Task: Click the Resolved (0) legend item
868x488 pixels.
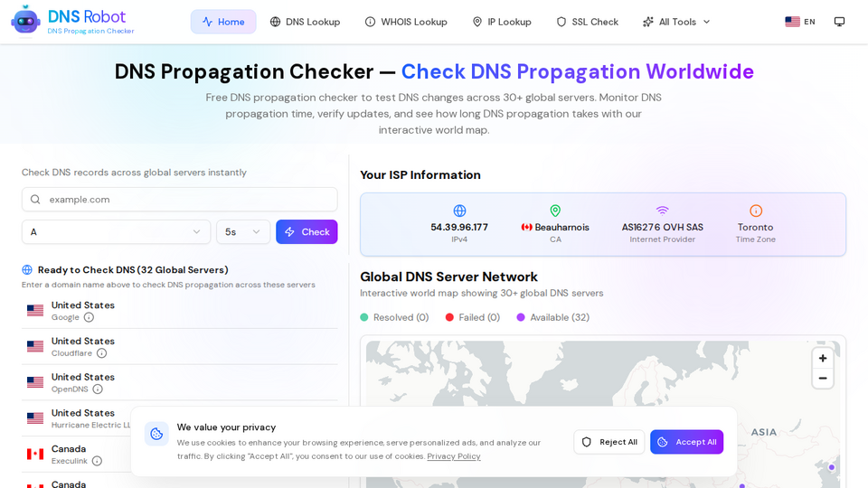Action: pos(395,317)
